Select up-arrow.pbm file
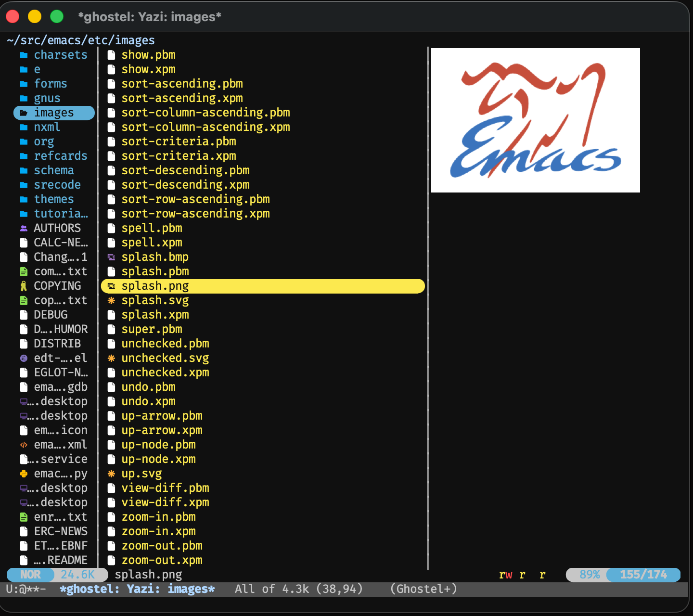693x616 pixels. (x=162, y=416)
